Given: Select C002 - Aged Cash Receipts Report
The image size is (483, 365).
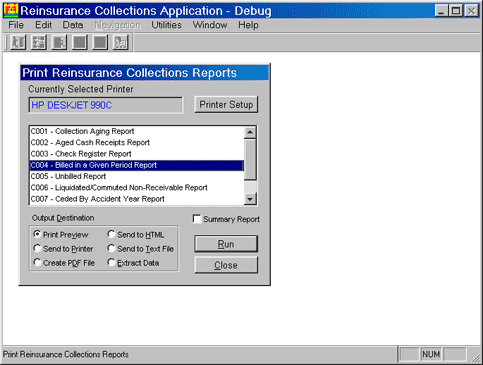Looking at the screenshot, I should [x=137, y=143].
